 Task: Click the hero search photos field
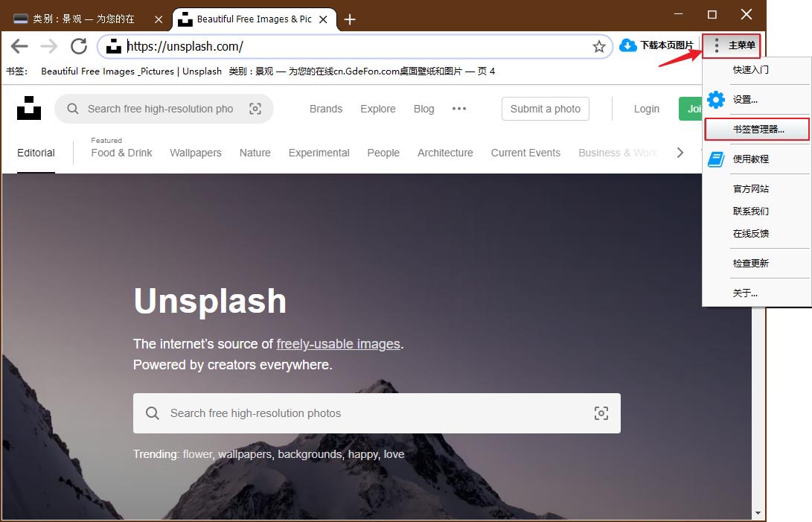click(377, 413)
